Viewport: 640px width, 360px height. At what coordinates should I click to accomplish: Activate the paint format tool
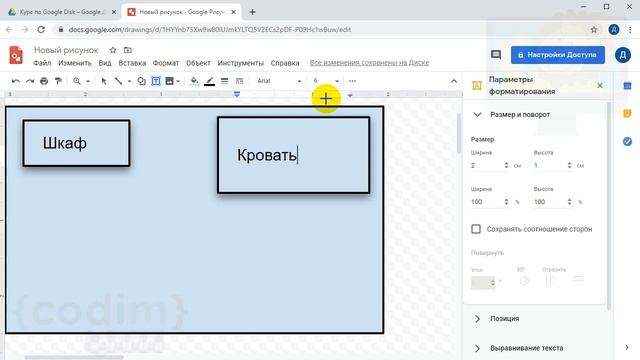pyautogui.click(x=58, y=81)
